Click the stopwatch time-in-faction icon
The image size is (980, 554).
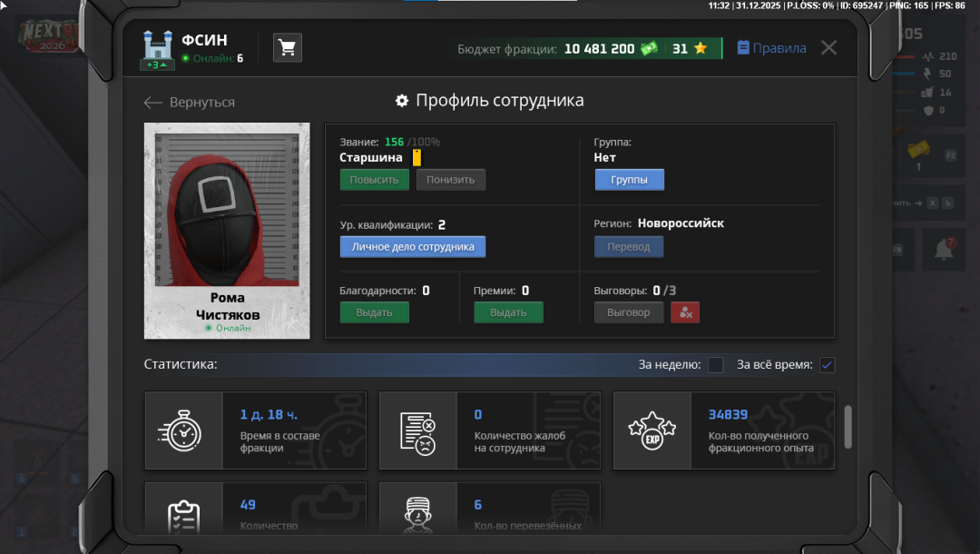(x=183, y=430)
